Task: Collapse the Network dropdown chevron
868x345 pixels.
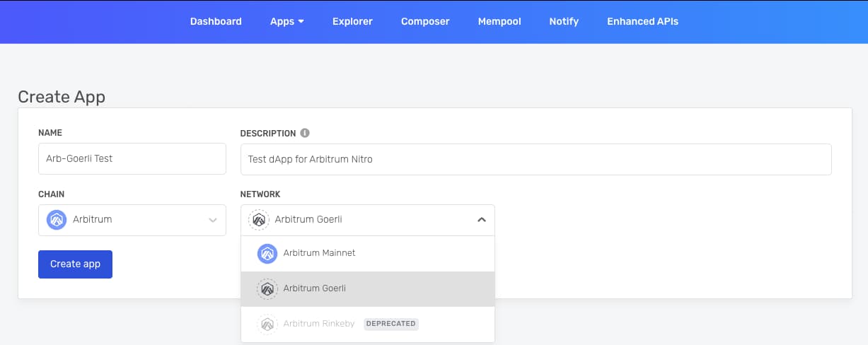Action: click(x=481, y=220)
